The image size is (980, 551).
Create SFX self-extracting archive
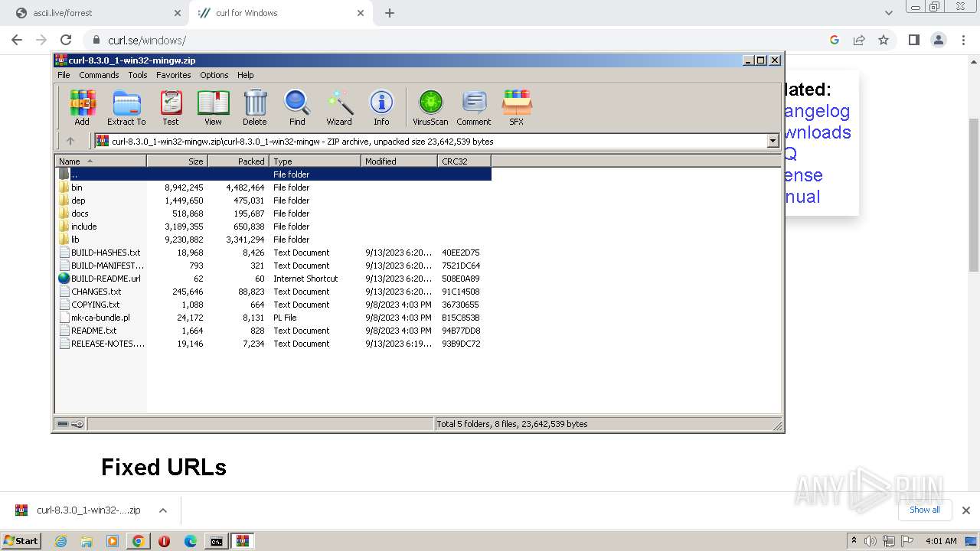(517, 107)
